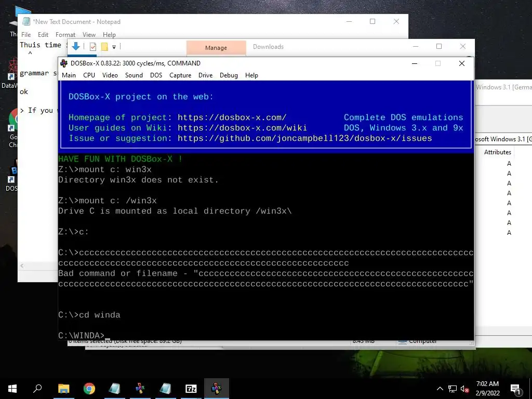Show hidden system tray icons chevron
This screenshot has height=399, width=532.
coord(440,389)
